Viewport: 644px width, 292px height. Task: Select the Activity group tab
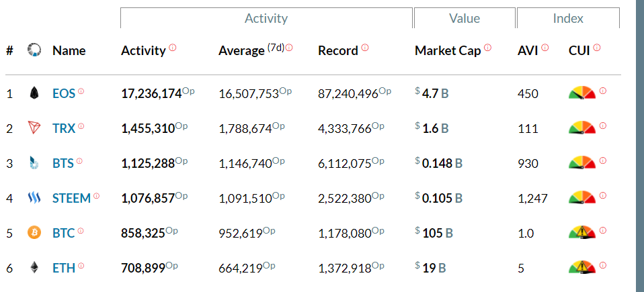(x=266, y=18)
